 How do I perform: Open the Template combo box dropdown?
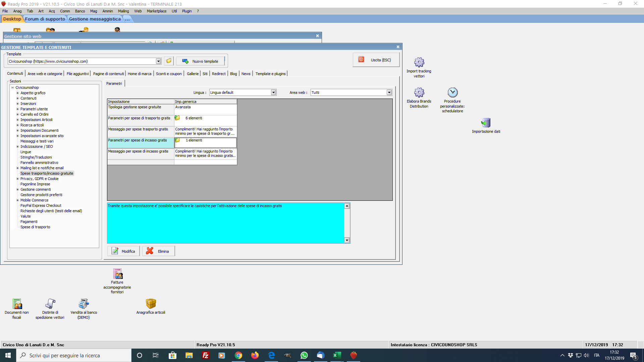tap(159, 61)
